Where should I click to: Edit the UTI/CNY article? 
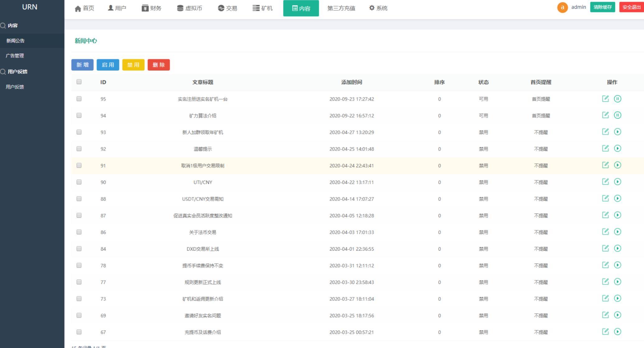605,182
